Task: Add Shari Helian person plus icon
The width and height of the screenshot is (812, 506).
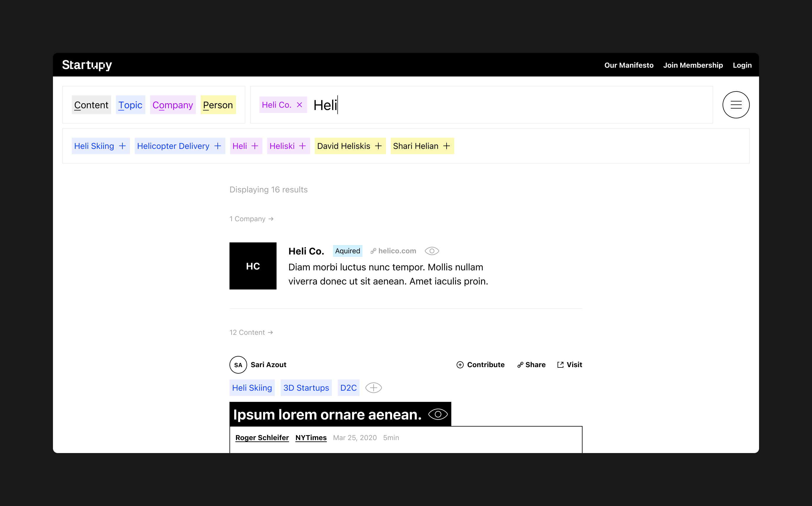Action: point(446,146)
